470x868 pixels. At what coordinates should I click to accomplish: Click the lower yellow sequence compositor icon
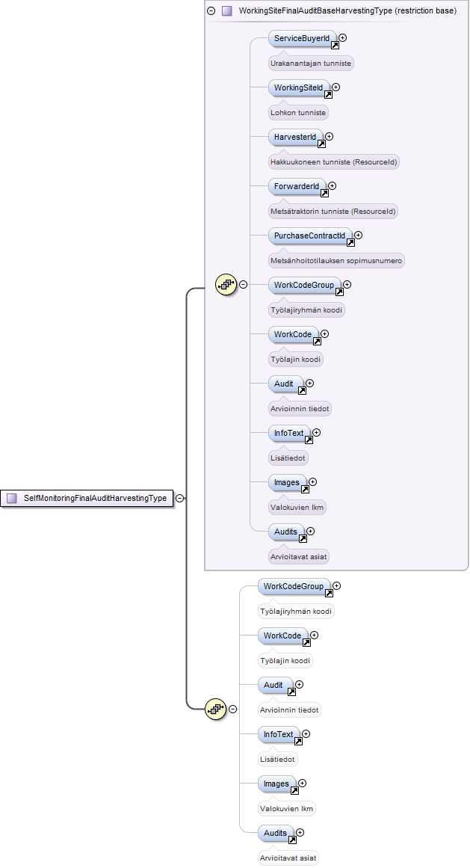(x=216, y=709)
